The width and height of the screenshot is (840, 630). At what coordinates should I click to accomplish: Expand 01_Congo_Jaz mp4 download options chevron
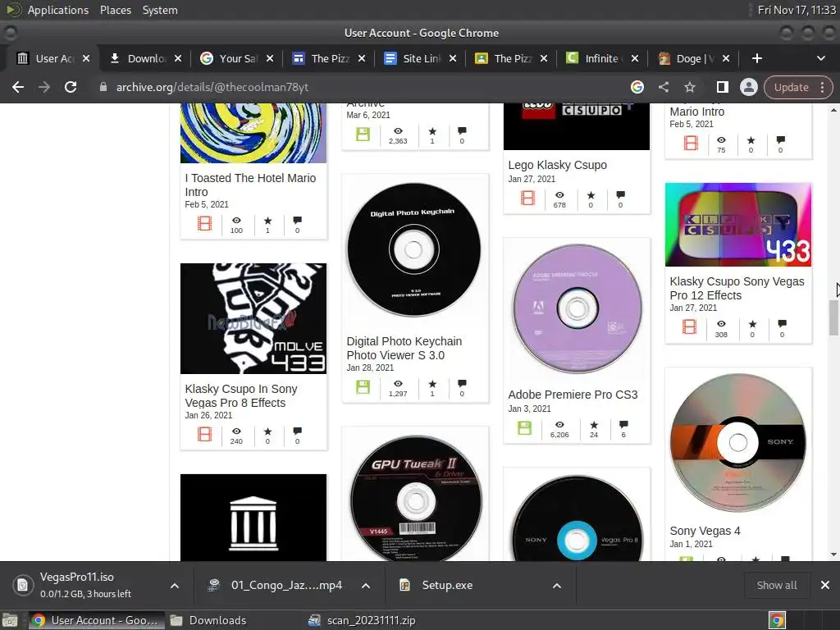click(366, 586)
